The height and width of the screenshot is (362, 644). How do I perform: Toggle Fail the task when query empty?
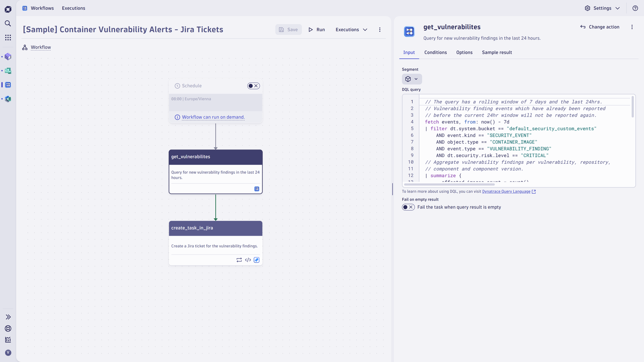[409, 207]
